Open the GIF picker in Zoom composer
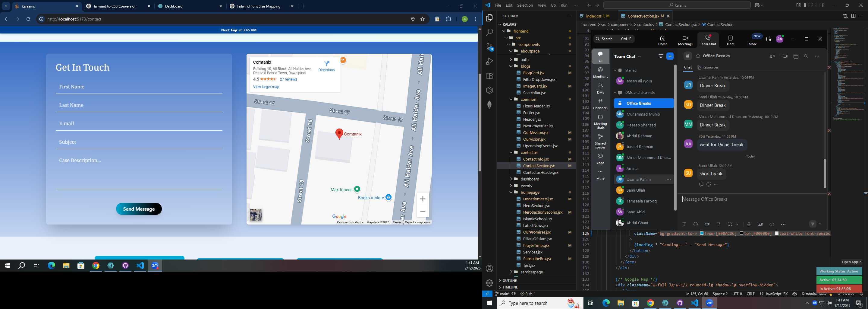Viewport: 868px width, 309px height. [x=707, y=224]
